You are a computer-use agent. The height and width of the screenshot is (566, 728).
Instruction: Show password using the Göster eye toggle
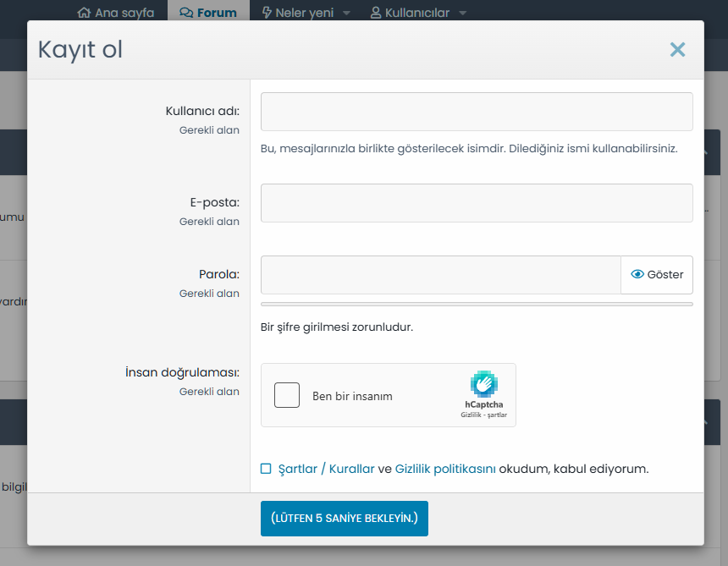tap(657, 275)
